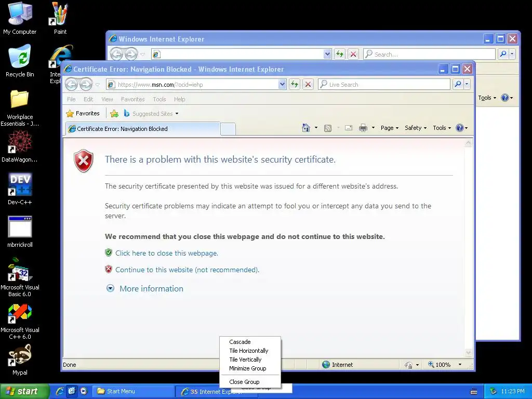Image resolution: width=532 pixels, height=399 pixels.
Task: Launch DataWagon desktop shortcut
Action: pos(20,146)
